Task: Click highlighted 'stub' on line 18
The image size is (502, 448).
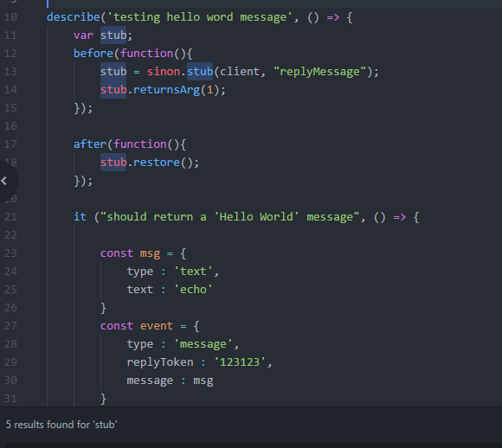Action: point(113,163)
